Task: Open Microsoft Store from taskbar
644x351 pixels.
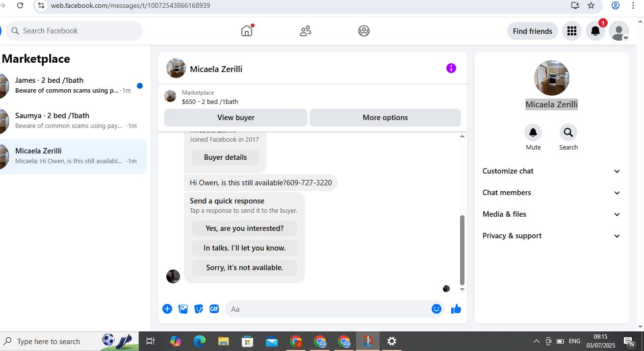Action: pos(248,341)
